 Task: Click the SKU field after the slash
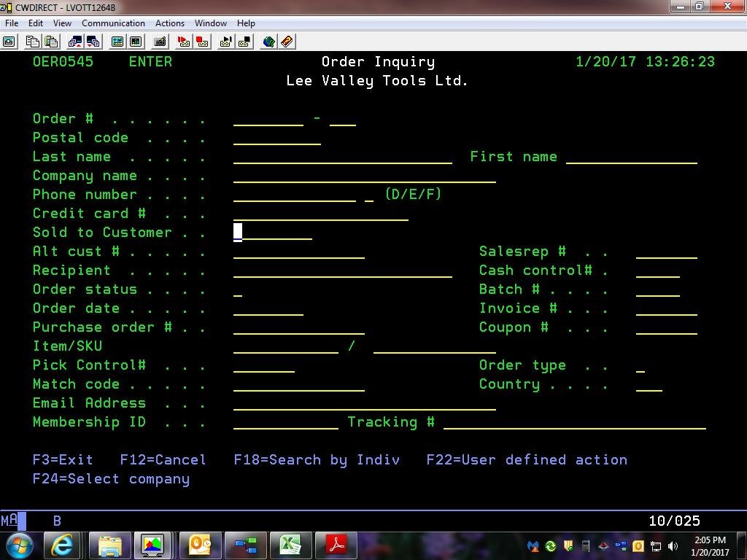tap(435, 347)
